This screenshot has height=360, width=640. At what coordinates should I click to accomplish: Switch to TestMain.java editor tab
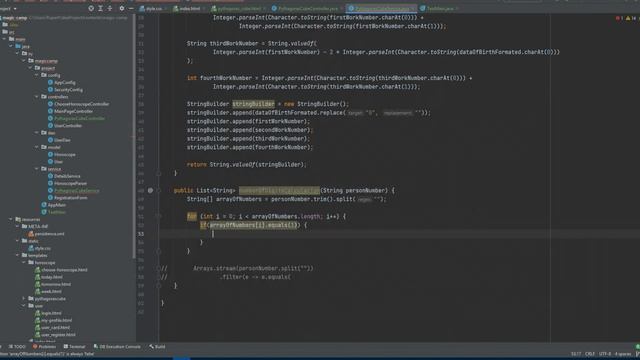tap(439, 8)
